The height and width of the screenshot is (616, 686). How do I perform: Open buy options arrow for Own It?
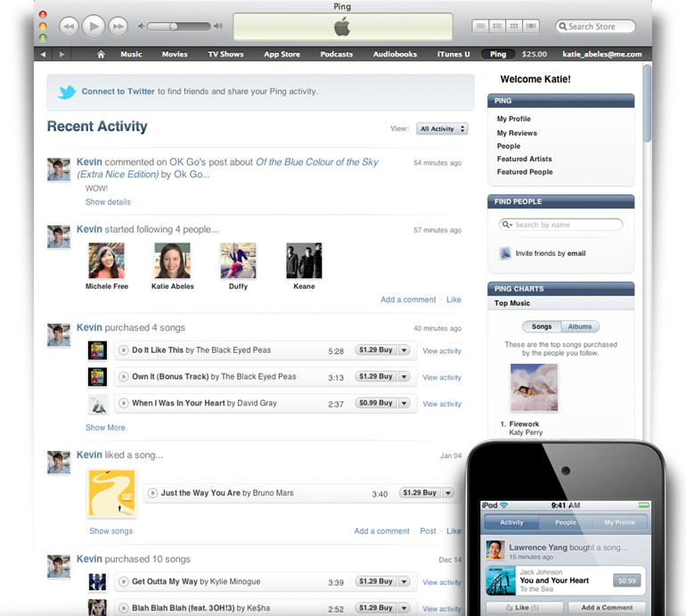pyautogui.click(x=404, y=376)
